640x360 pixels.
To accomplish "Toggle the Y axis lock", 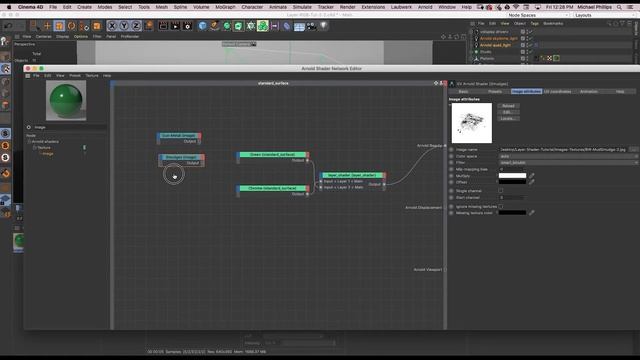I will 124,26.
